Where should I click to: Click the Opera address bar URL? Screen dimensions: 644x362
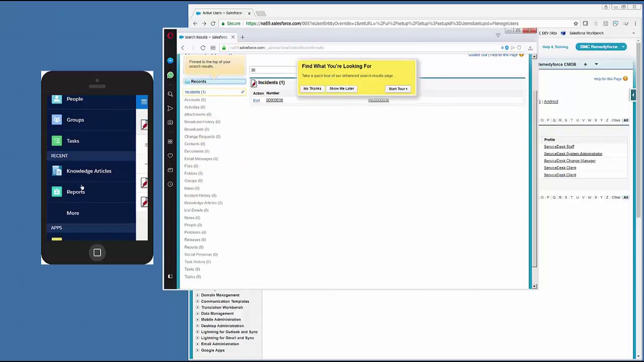click(277, 48)
